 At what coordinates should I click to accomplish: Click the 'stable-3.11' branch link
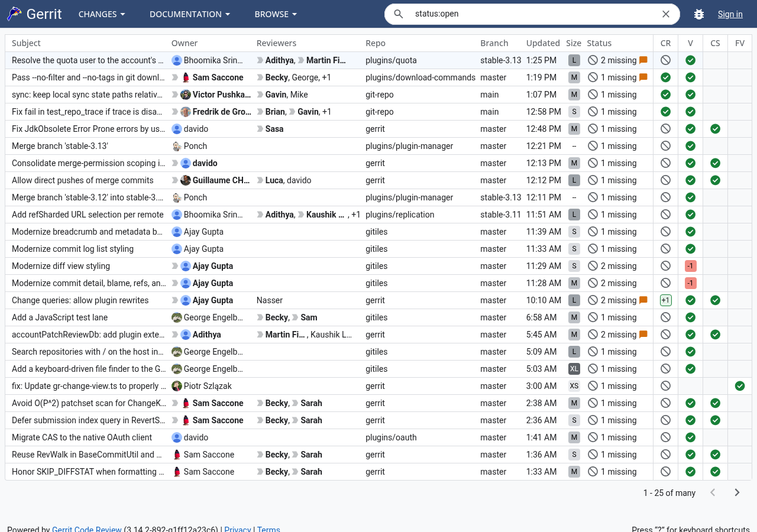coord(501,215)
